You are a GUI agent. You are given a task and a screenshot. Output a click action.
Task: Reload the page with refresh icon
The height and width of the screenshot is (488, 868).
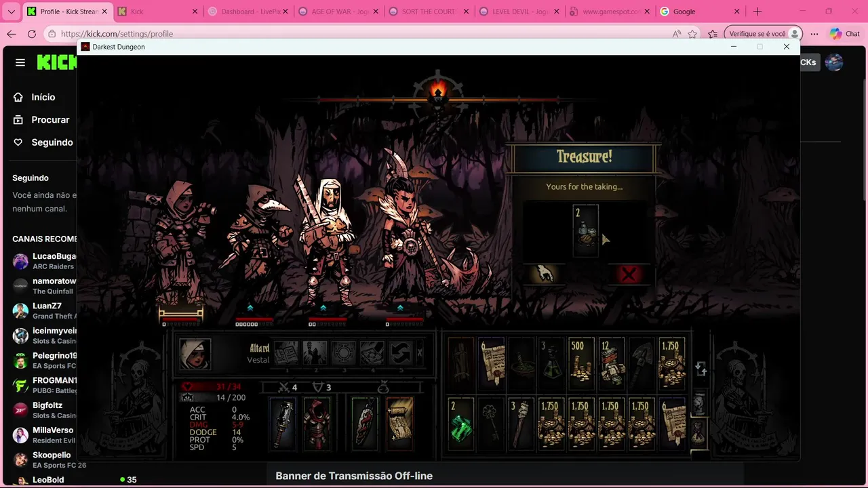[x=32, y=34]
